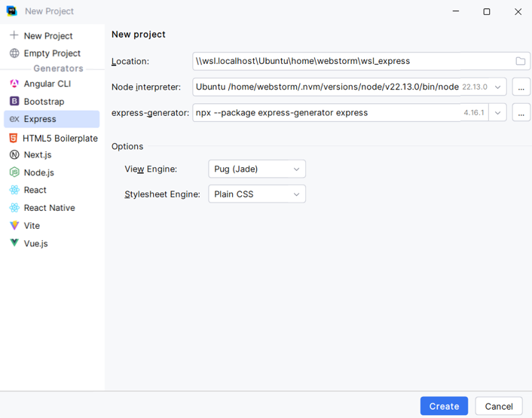Viewport: 532px width, 418px height.
Task: Select the Next.js generator icon
Action: pos(14,154)
